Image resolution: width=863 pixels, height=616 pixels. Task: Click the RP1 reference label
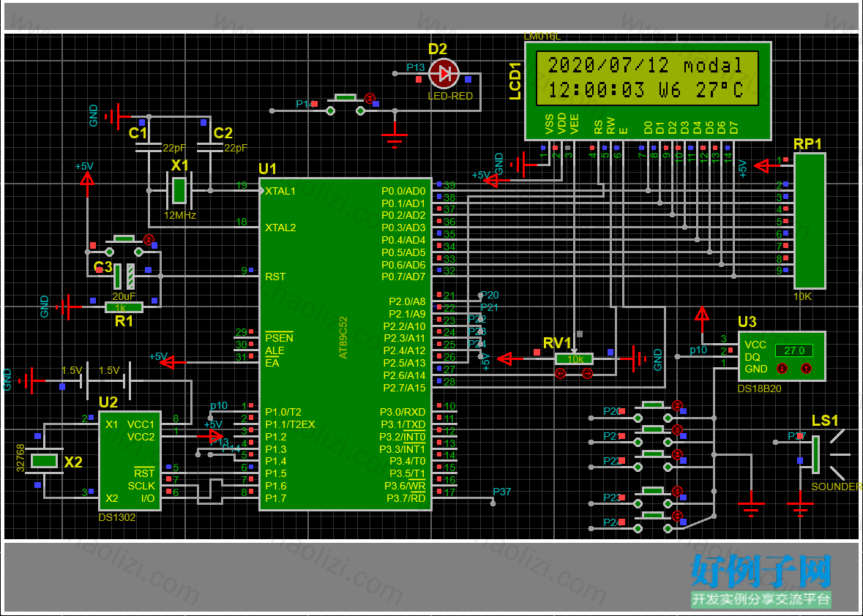click(x=807, y=144)
